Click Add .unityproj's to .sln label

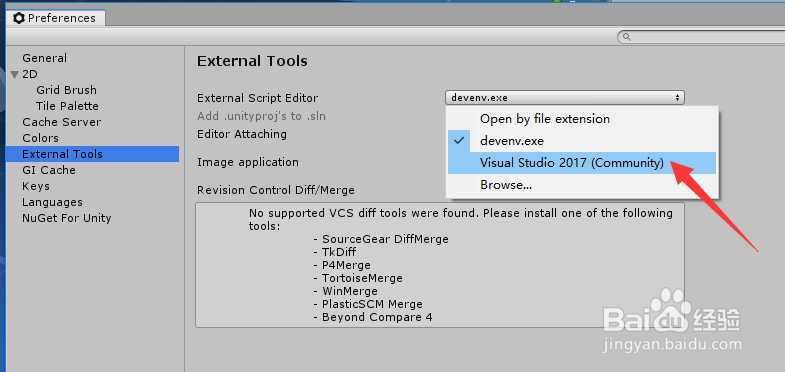tap(261, 116)
